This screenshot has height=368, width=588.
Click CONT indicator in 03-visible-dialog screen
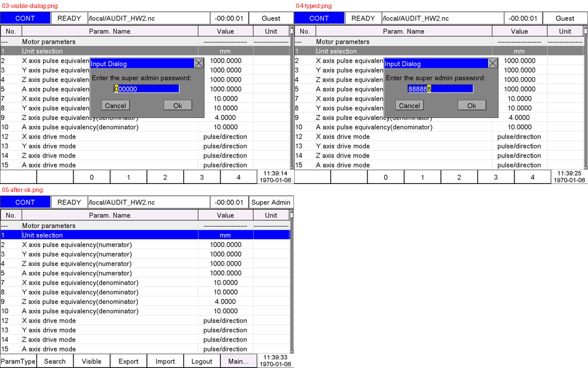(25, 18)
